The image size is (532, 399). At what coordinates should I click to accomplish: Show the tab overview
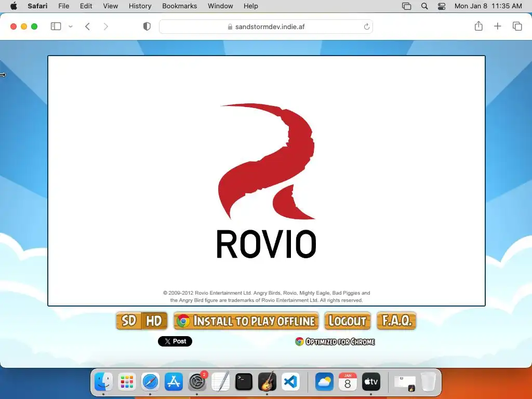(517, 26)
